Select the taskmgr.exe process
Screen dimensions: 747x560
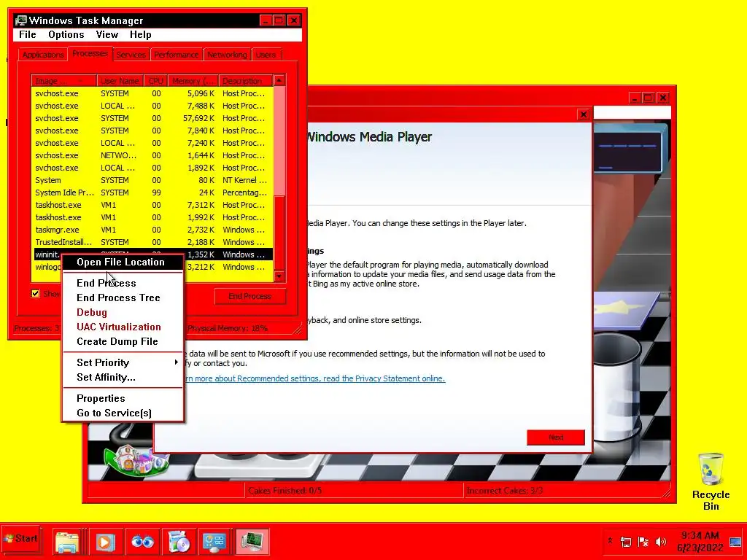click(x=152, y=230)
